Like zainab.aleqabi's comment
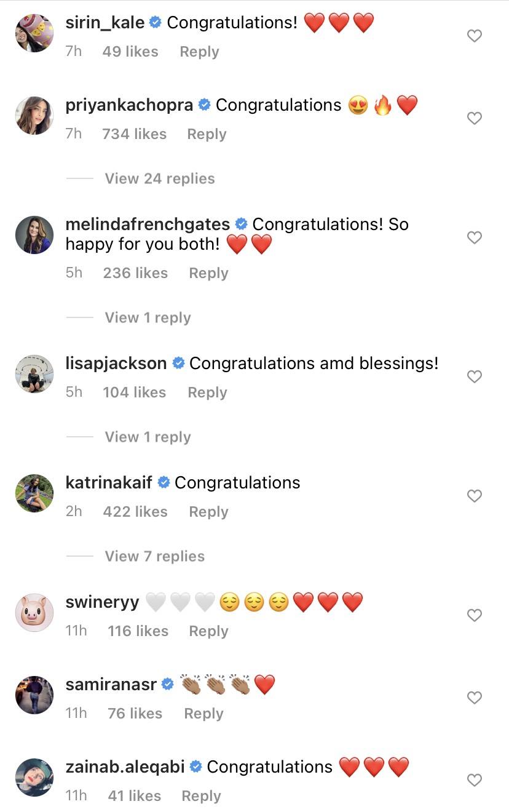The width and height of the screenshot is (509, 812). tap(474, 780)
